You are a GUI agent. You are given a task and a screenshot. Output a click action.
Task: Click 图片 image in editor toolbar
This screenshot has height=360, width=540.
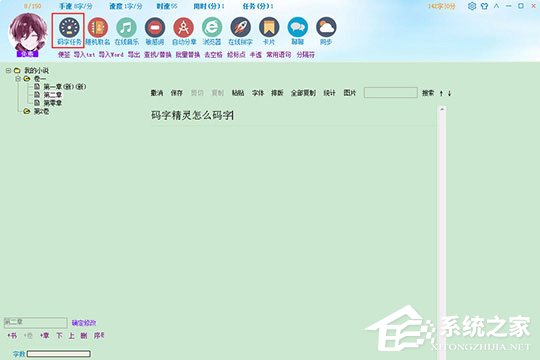(350, 93)
